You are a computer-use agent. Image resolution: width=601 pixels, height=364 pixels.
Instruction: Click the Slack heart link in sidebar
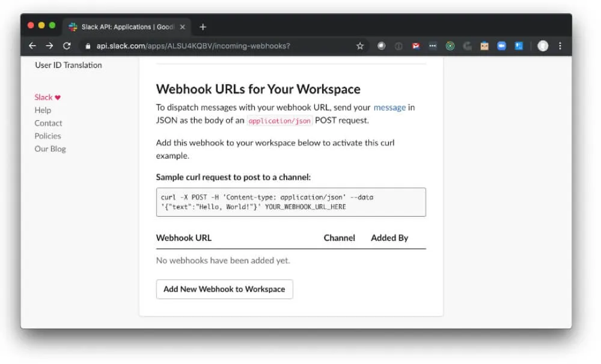pyautogui.click(x=47, y=97)
